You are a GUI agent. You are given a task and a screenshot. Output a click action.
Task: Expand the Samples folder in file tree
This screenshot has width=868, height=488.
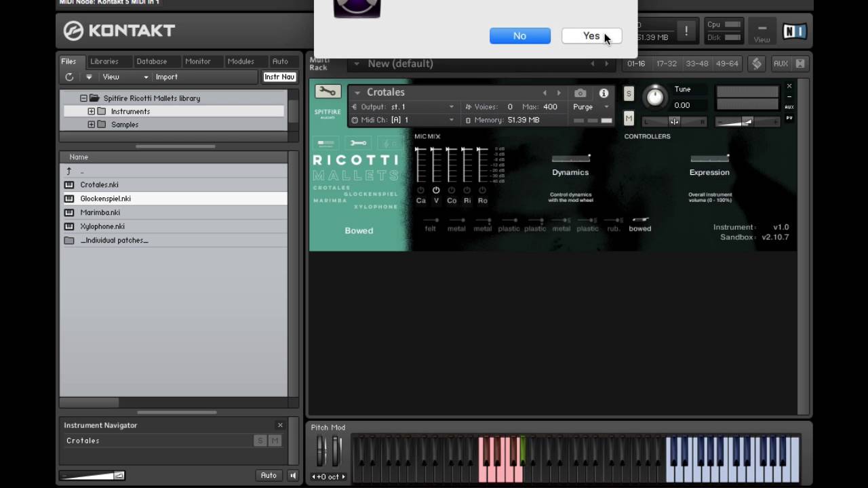point(91,125)
